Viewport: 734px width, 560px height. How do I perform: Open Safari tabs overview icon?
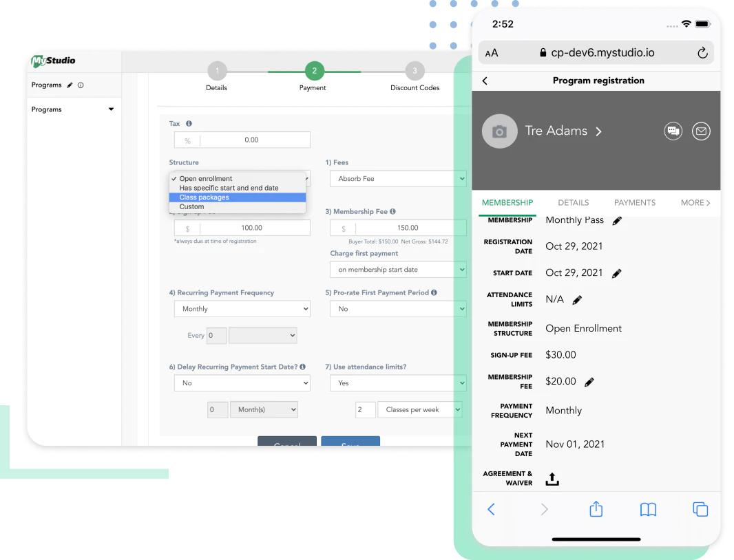click(x=700, y=509)
